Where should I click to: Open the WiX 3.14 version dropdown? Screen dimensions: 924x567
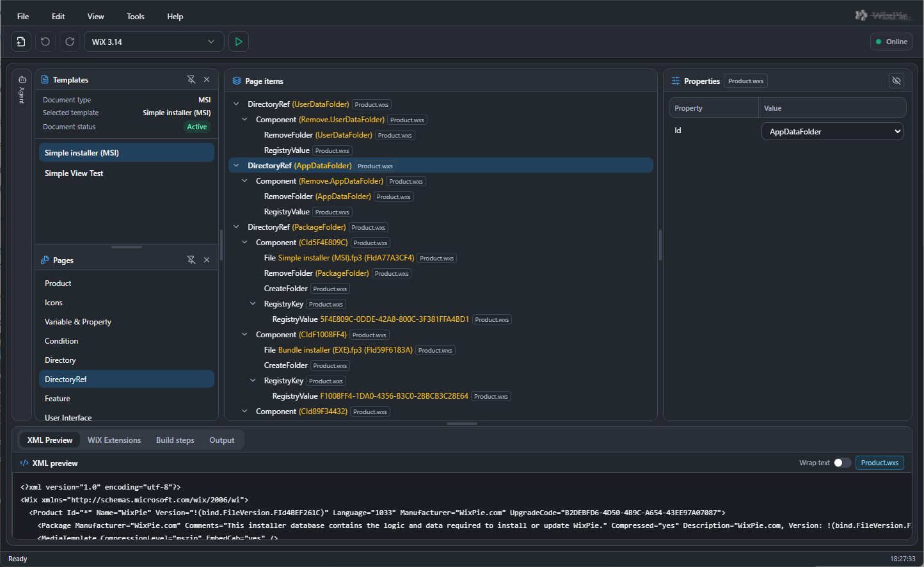(154, 42)
